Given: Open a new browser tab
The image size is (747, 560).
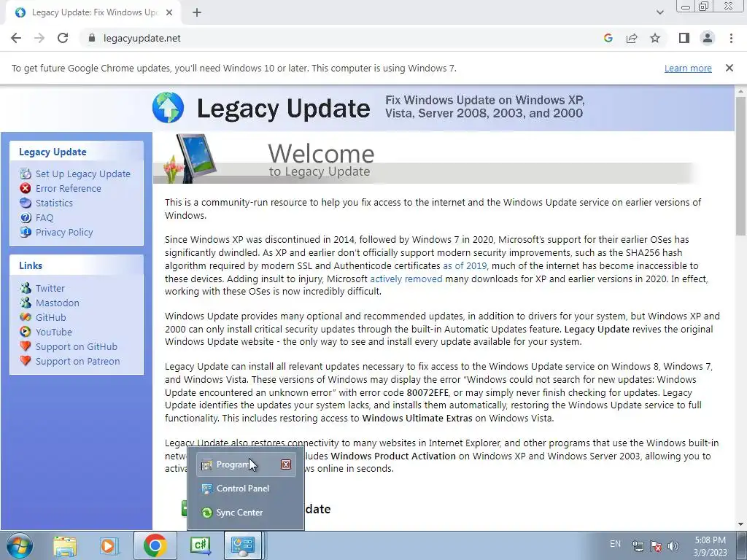Looking at the screenshot, I should pyautogui.click(x=197, y=12).
